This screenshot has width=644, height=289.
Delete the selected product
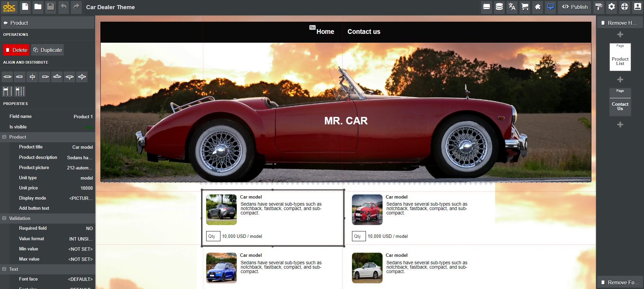(16, 50)
